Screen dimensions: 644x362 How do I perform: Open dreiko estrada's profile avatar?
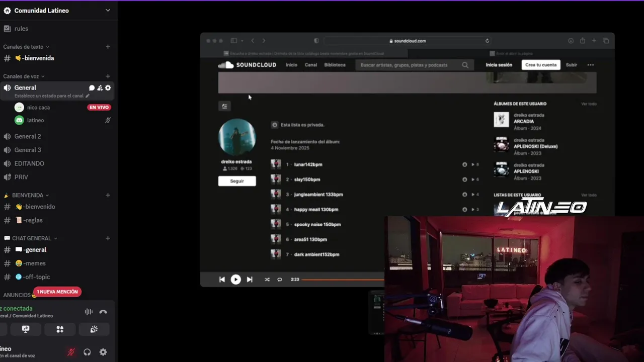(237, 137)
